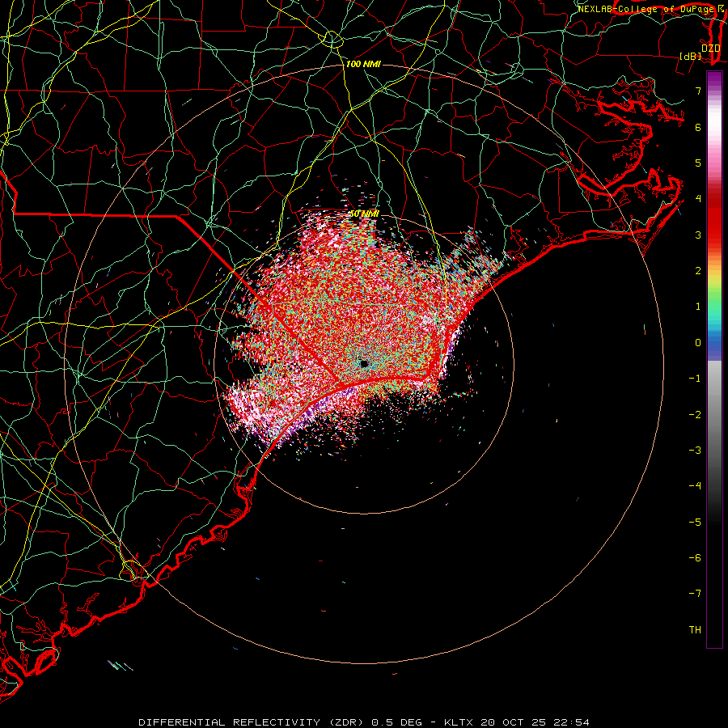Pick the -6 scale label
Screen dimensions: 728x728
click(x=695, y=558)
